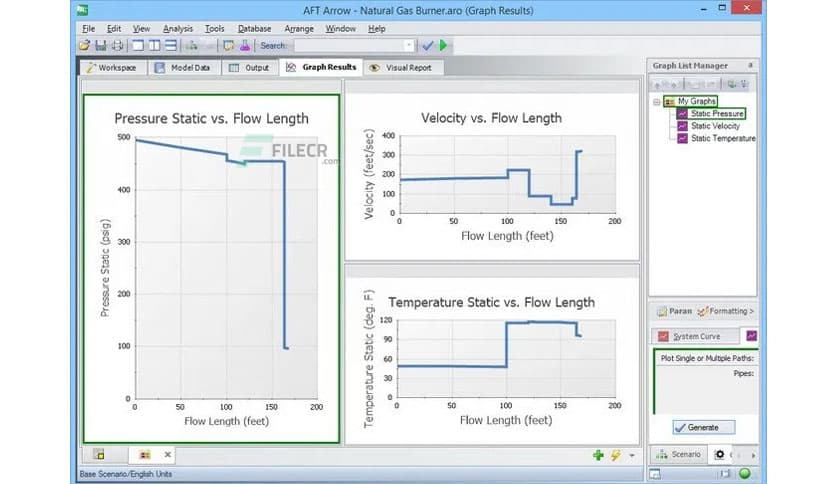Open the Scenario Manager tree icon in toolbar
Viewport: 836px width, 484px height.
coord(192,46)
